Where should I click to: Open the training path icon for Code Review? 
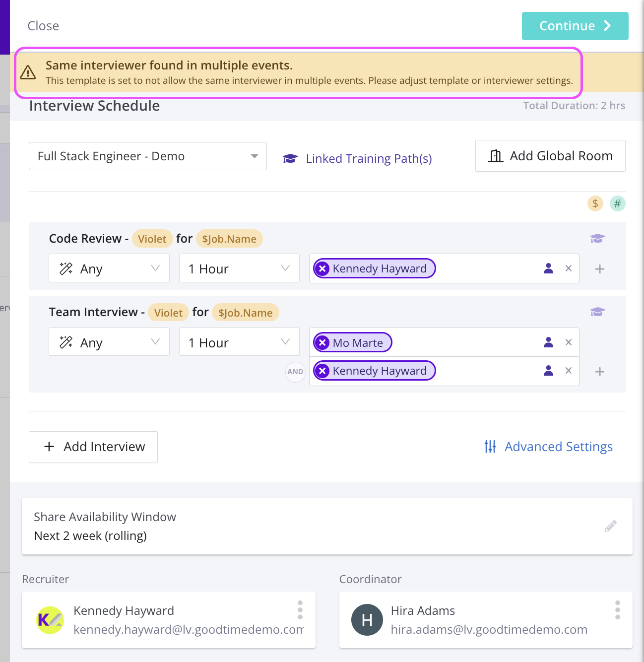pos(597,239)
